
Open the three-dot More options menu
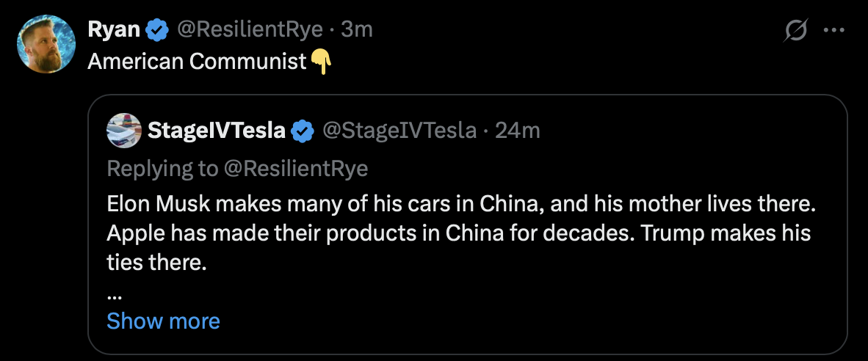[x=834, y=31]
